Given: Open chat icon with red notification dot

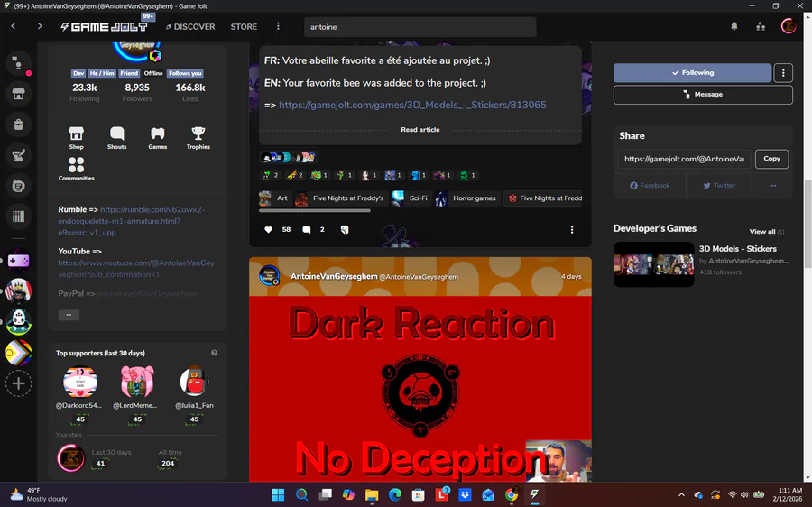Looking at the screenshot, I should tap(18, 64).
